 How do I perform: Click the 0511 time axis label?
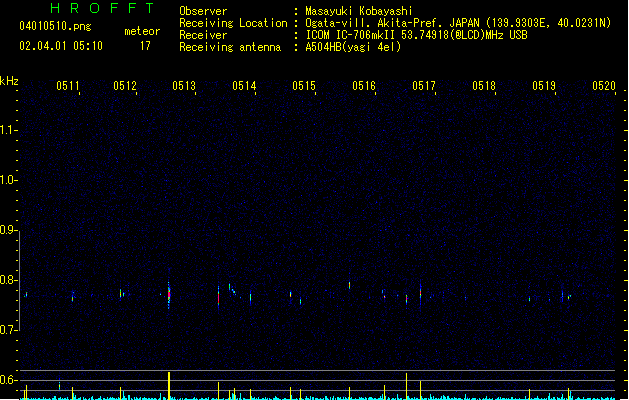[x=68, y=86]
